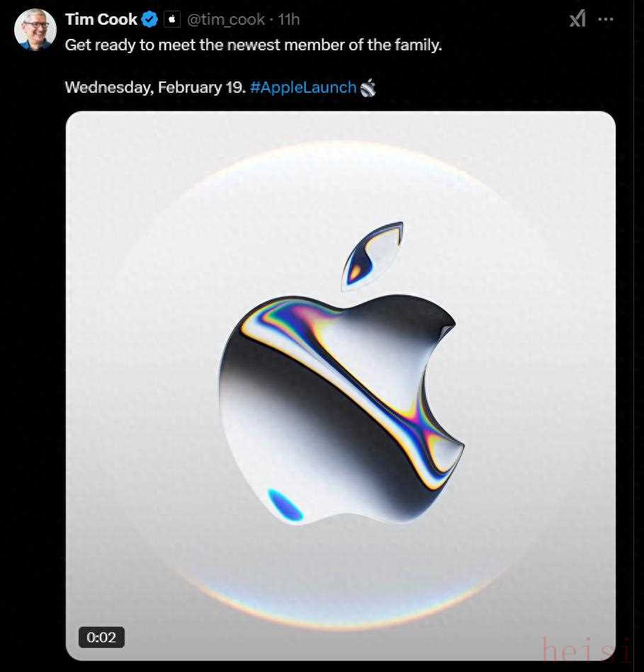
Task: Click the Apple affiliation badge
Action: (x=172, y=20)
